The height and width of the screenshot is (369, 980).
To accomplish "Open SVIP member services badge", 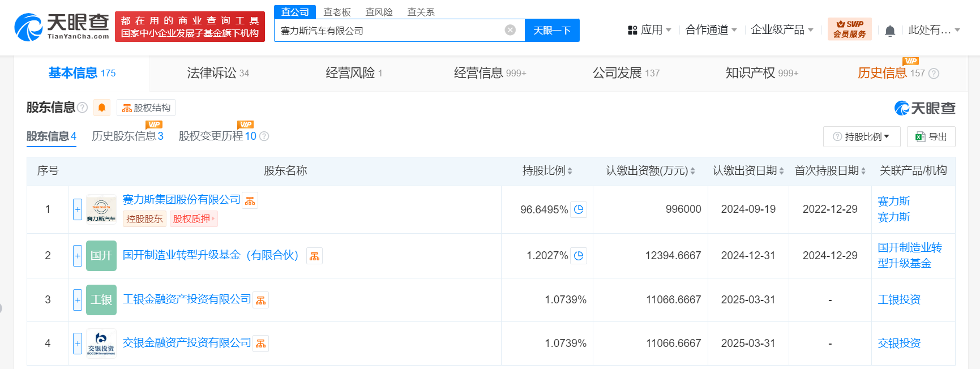I will (849, 29).
